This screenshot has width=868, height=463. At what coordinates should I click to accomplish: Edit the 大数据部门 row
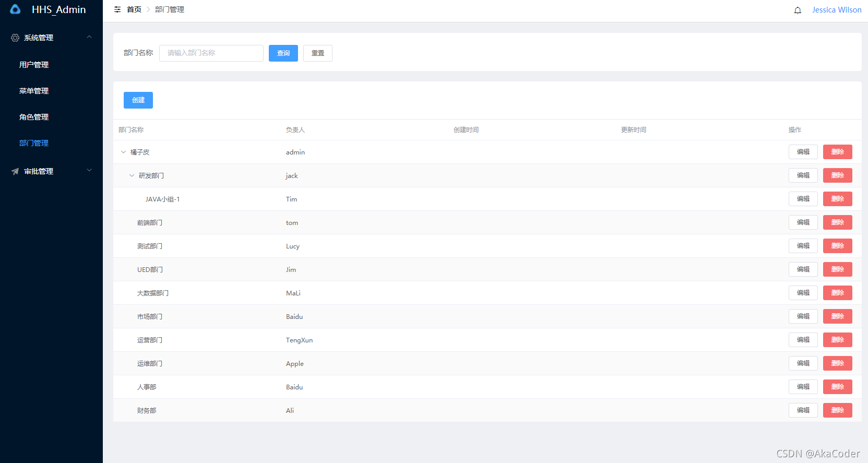pyautogui.click(x=803, y=293)
